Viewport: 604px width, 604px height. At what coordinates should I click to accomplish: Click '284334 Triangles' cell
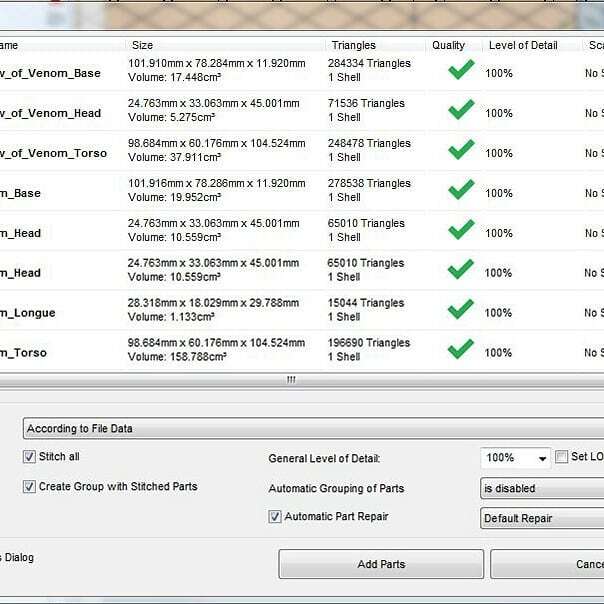tap(369, 63)
